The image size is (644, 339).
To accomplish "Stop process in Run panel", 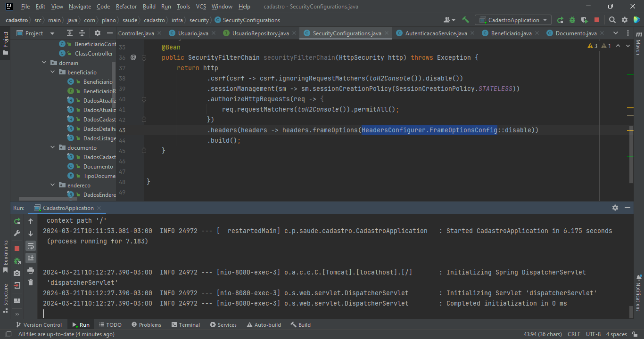I will click(x=17, y=249).
